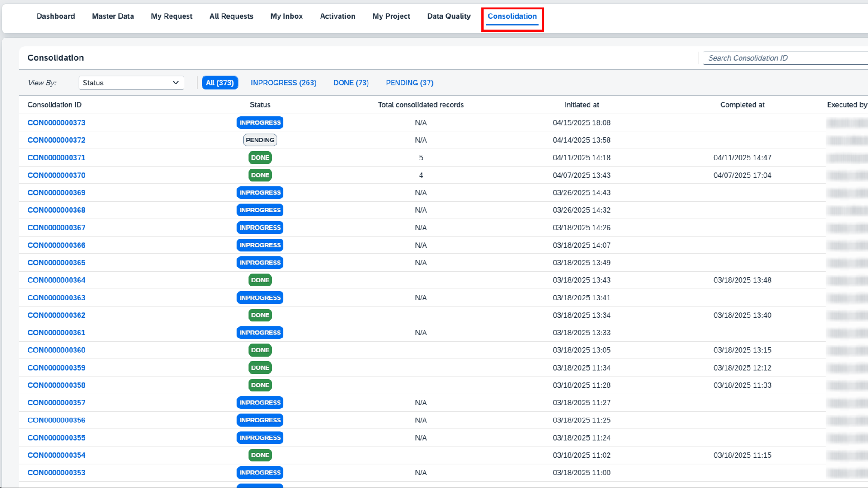This screenshot has width=868, height=488.
Task: Open the Status view-by dropdown
Action: (131, 83)
